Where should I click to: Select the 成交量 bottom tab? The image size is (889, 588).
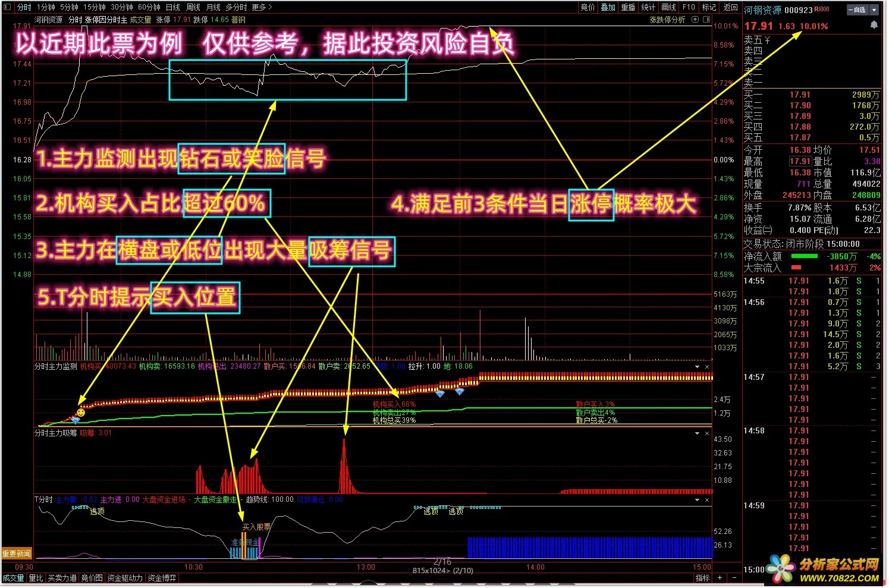[14, 578]
